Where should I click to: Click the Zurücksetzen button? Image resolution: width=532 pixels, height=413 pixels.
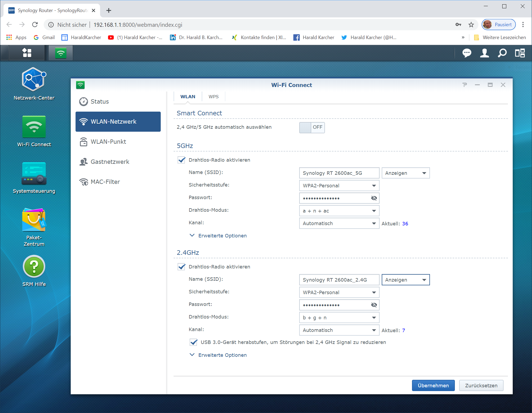(481, 385)
